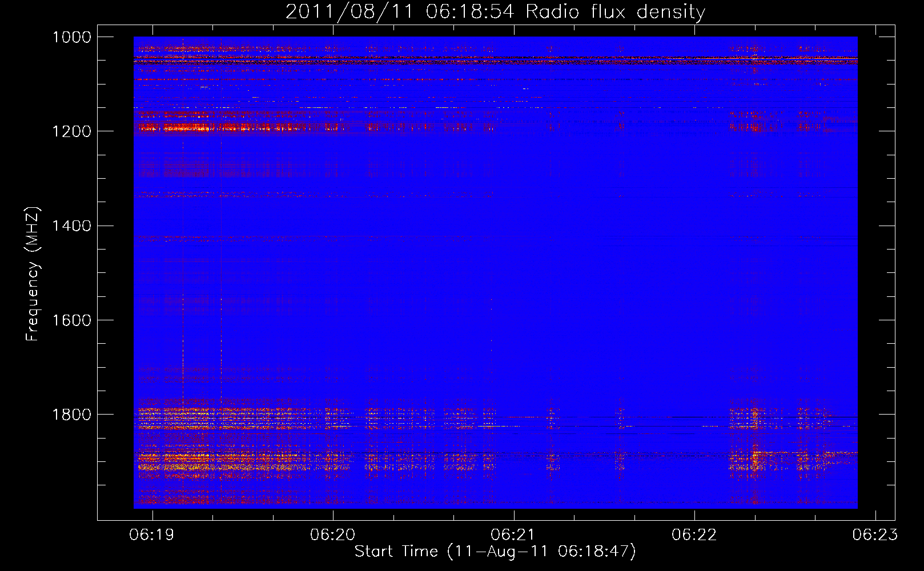This screenshot has width=924, height=571.
Task: Click the 06:19 time tick label
Action: [152, 535]
